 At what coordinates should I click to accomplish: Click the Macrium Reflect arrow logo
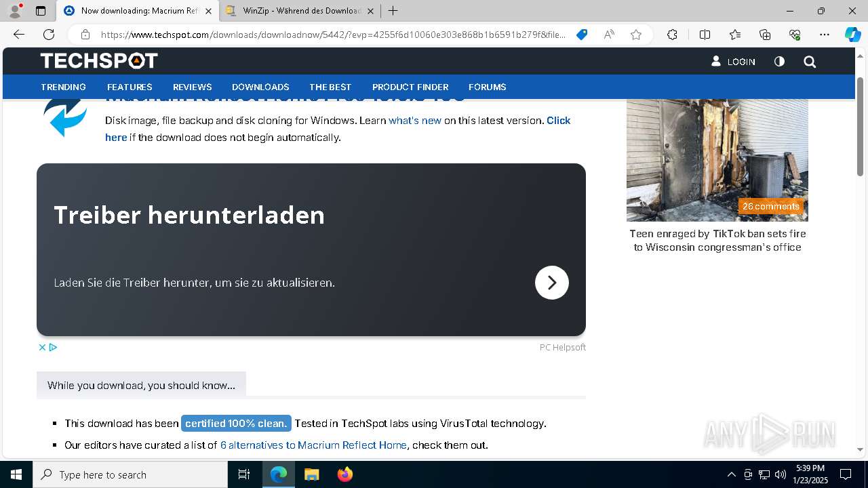coord(66,117)
